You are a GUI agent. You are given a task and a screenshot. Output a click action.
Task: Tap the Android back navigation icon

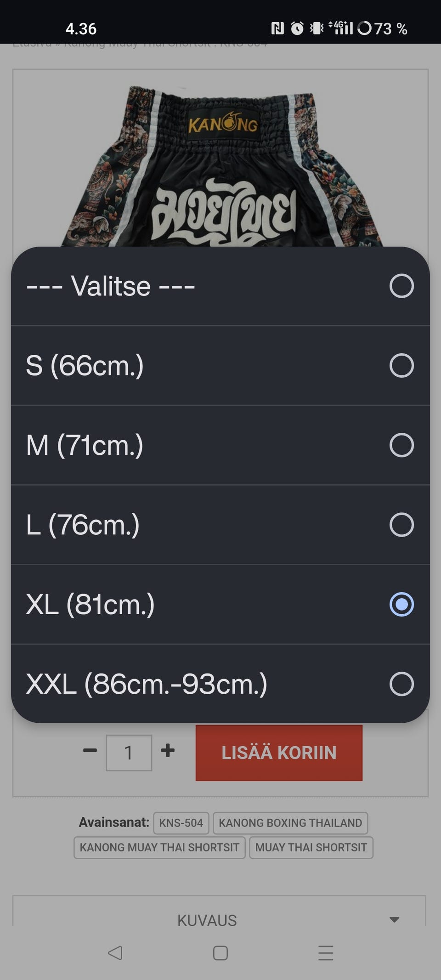tap(115, 953)
